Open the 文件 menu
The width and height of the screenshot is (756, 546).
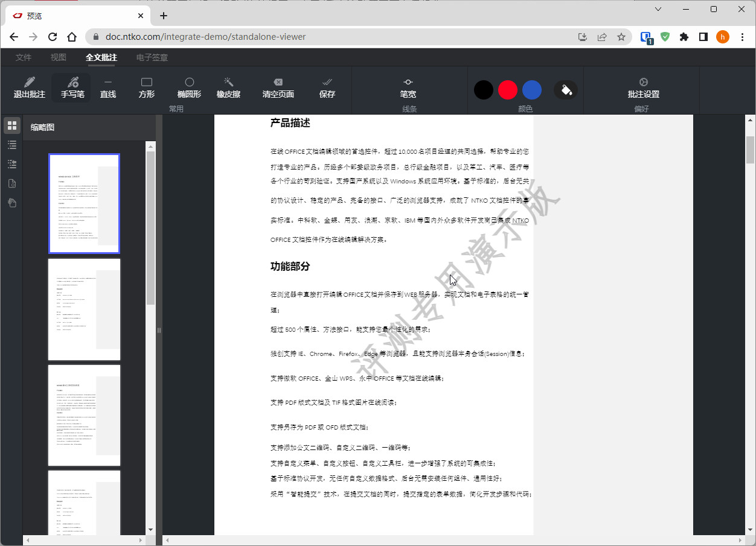point(24,57)
